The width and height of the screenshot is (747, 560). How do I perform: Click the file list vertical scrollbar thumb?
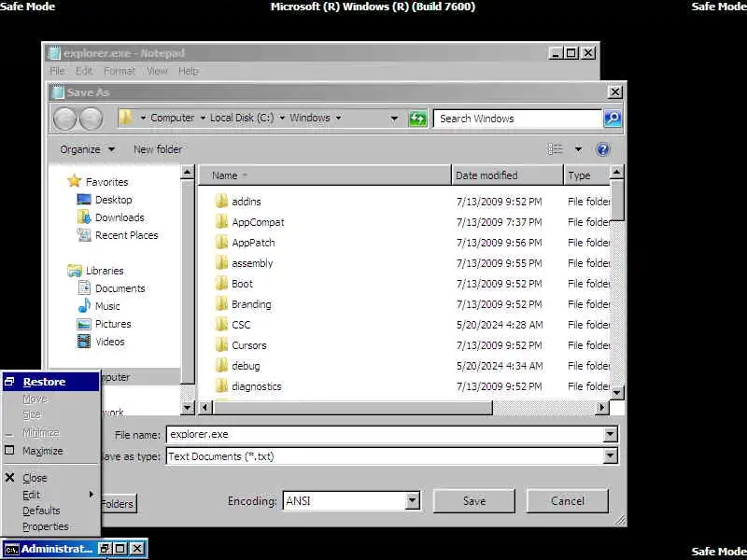[x=617, y=201]
